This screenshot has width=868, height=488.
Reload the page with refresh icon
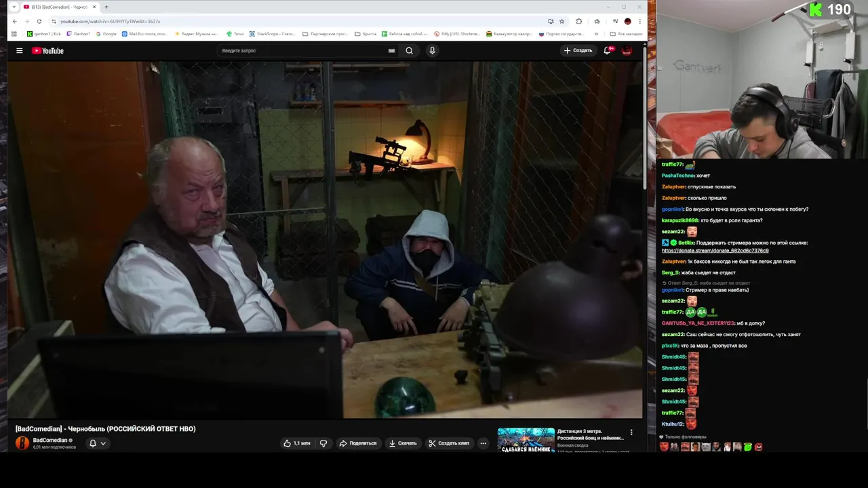tap(39, 21)
